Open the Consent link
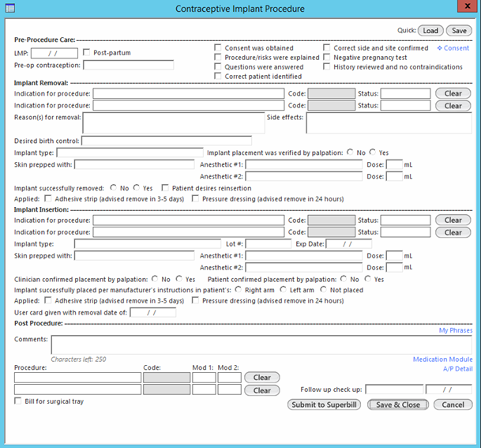The height and width of the screenshot is (448, 481). pos(453,48)
